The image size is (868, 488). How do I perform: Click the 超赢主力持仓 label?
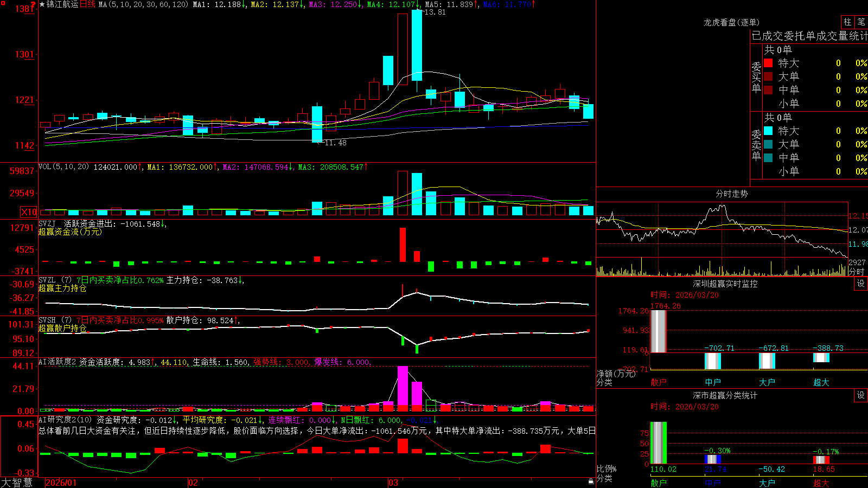point(62,288)
